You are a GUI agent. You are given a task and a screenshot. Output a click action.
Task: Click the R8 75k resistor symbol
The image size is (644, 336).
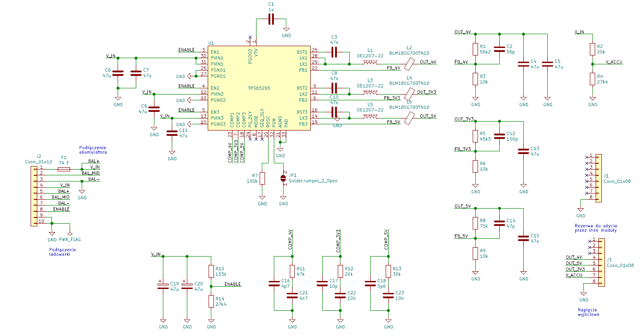pyautogui.click(x=475, y=223)
